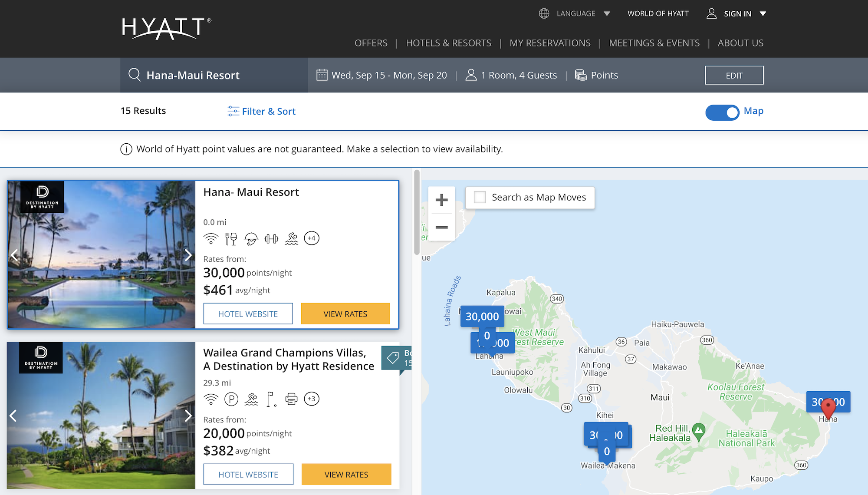Click the Wailea Grand Champions villa photo
The image size is (868, 495).
tap(101, 416)
